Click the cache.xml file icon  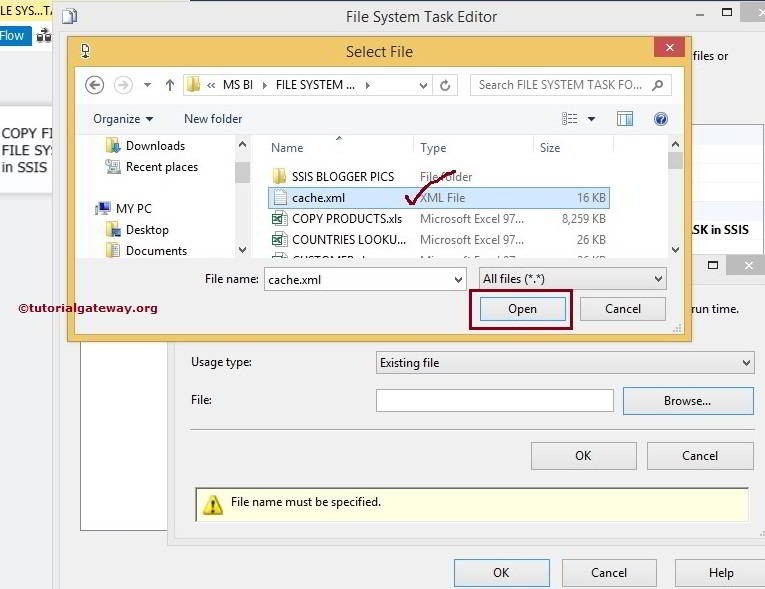(x=280, y=197)
